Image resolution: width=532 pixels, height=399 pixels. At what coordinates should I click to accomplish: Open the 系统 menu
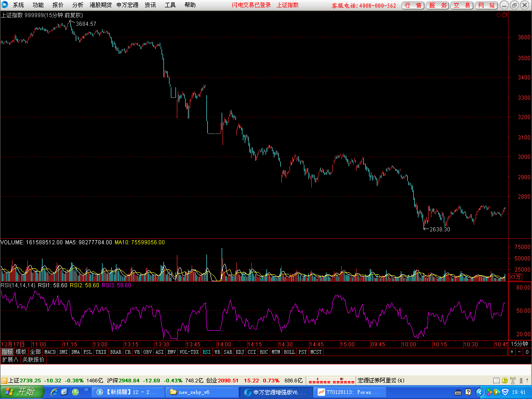point(18,5)
